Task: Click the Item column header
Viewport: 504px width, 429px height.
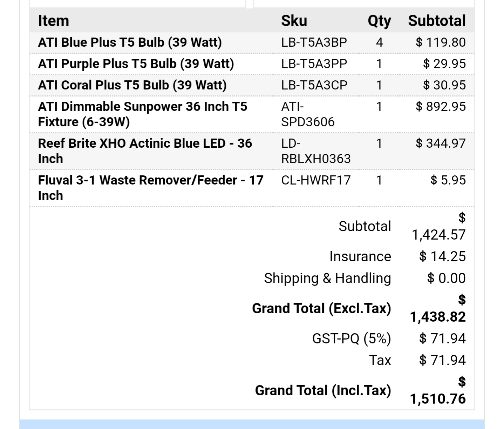Action: [53, 21]
